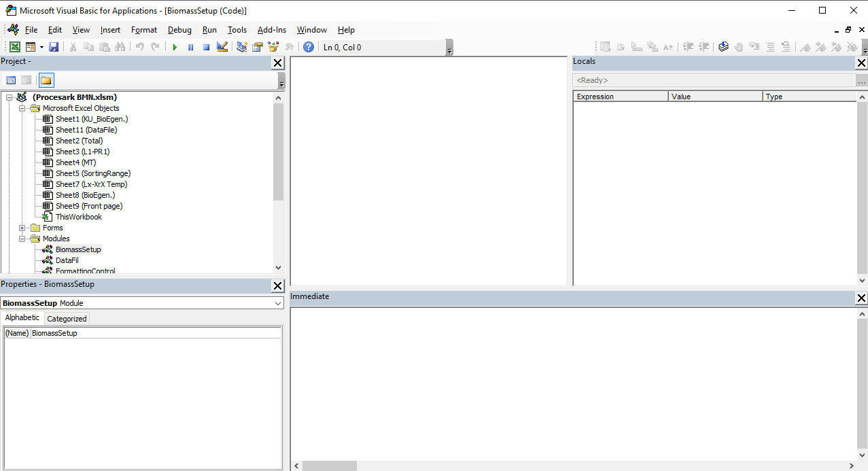The height and width of the screenshot is (471, 868).
Task: Open Edit toolbar options at the far right
Action: [865, 48]
